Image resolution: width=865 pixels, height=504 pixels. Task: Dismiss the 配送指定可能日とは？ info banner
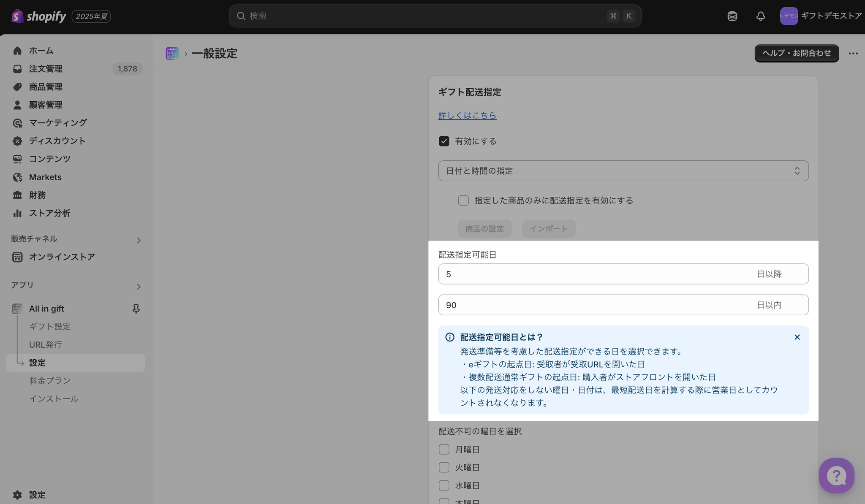point(797,337)
